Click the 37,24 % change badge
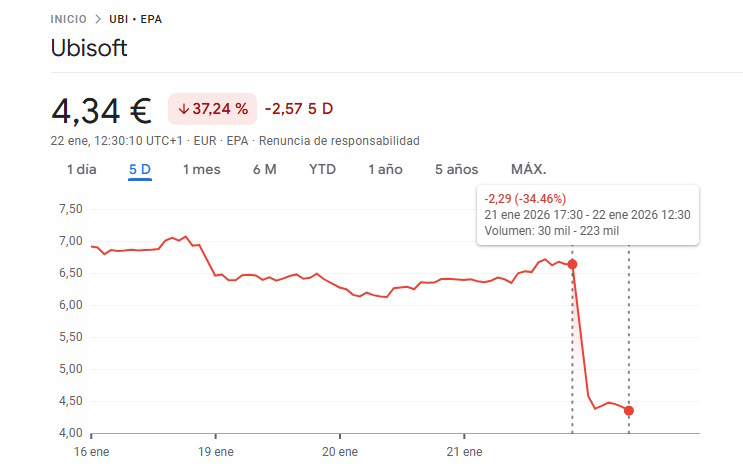The width and height of the screenshot is (743, 476). tap(212, 108)
